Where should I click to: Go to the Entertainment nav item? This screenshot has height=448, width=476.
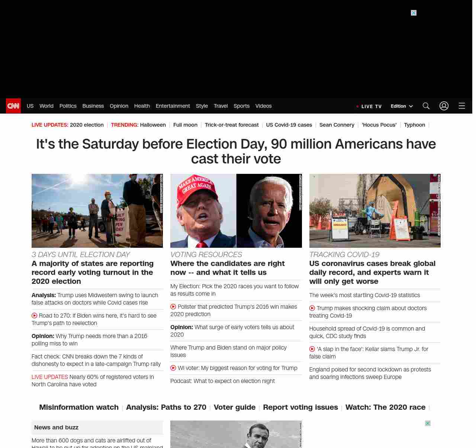(x=173, y=106)
